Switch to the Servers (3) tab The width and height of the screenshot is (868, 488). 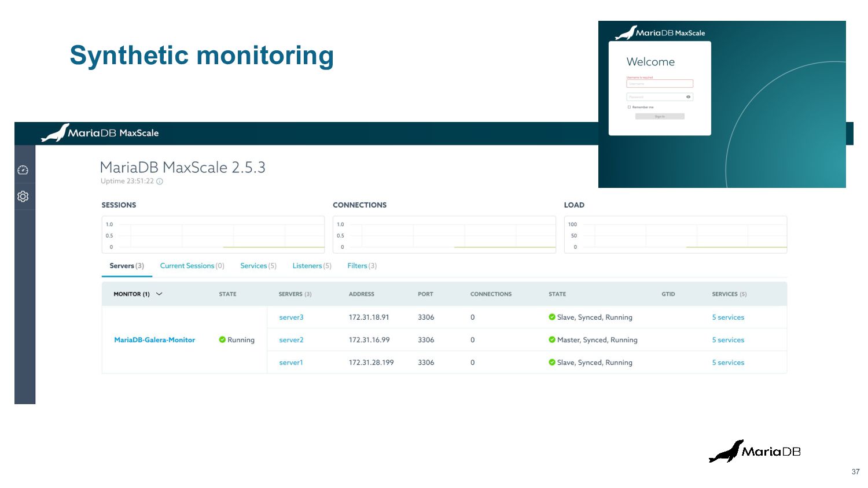point(127,266)
